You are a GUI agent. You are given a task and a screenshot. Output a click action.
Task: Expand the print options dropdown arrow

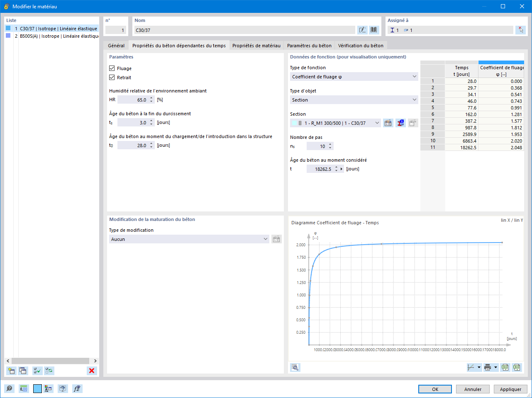(x=496, y=367)
